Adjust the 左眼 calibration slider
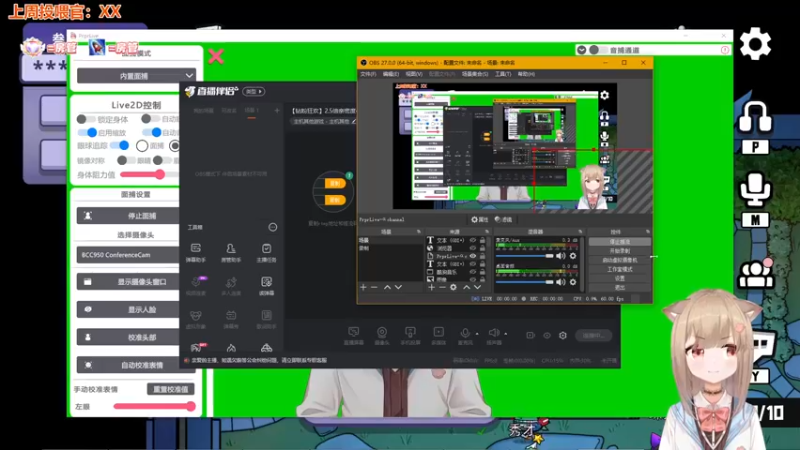 pyautogui.click(x=155, y=406)
